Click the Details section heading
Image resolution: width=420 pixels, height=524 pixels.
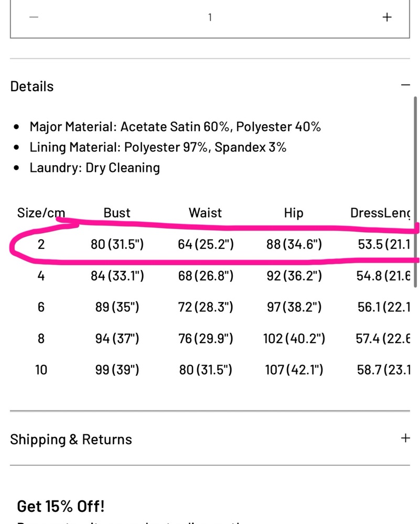tap(32, 86)
